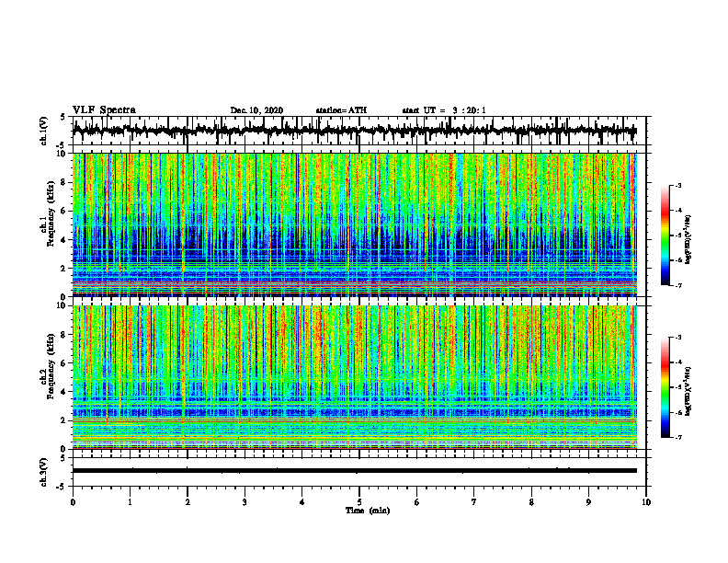Screen dimensions: 728x563
Task: Click the "5" volt tick on ch.1(V) axis
Action: [x=63, y=118]
